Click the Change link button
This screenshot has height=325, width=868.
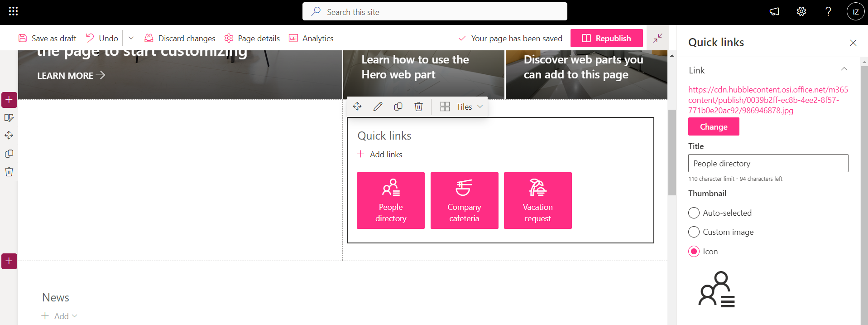[x=713, y=127]
